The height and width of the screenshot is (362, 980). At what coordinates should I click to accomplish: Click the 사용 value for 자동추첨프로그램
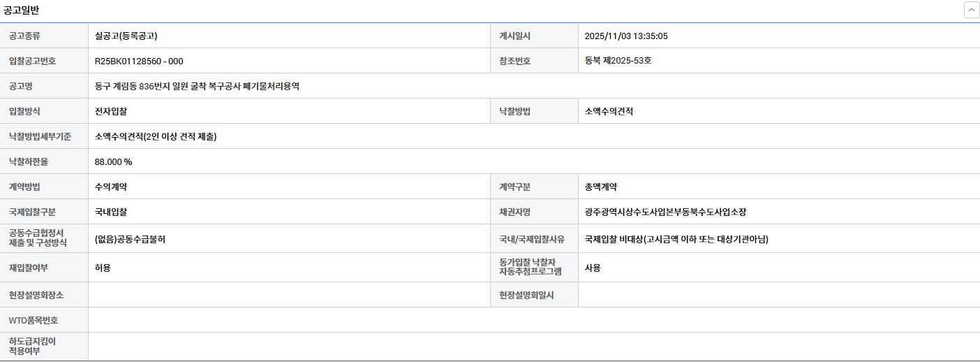[x=593, y=268]
